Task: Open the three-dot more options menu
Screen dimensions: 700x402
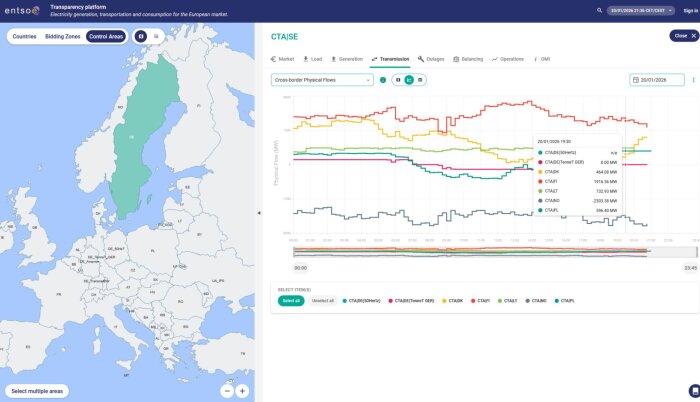Action: (x=693, y=80)
